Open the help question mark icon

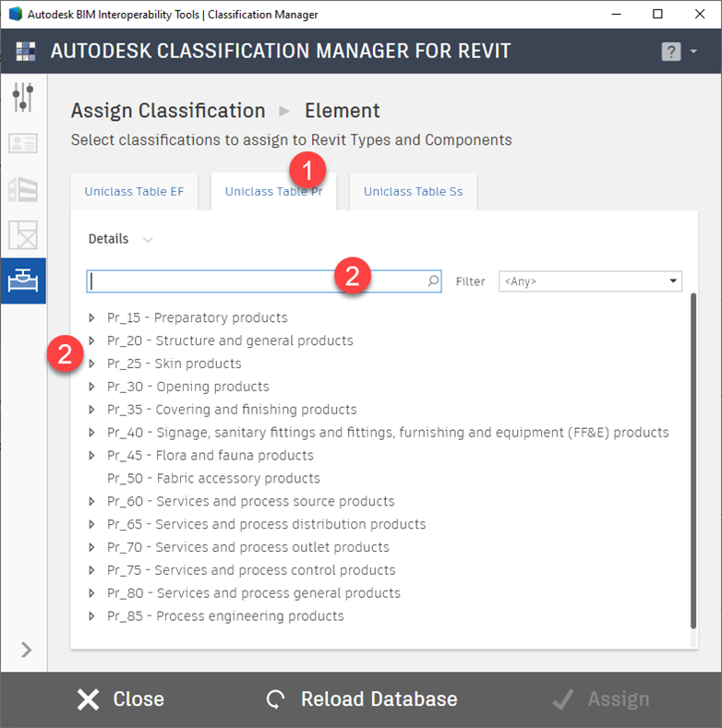(x=671, y=52)
